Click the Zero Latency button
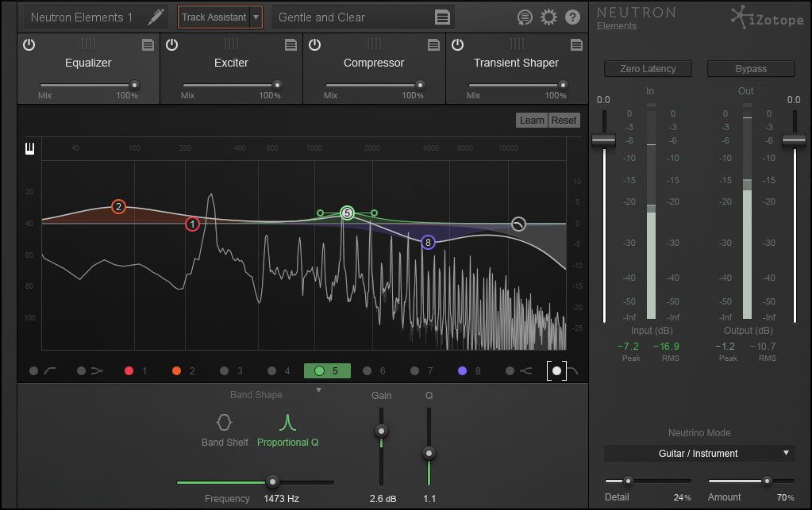 (x=648, y=69)
